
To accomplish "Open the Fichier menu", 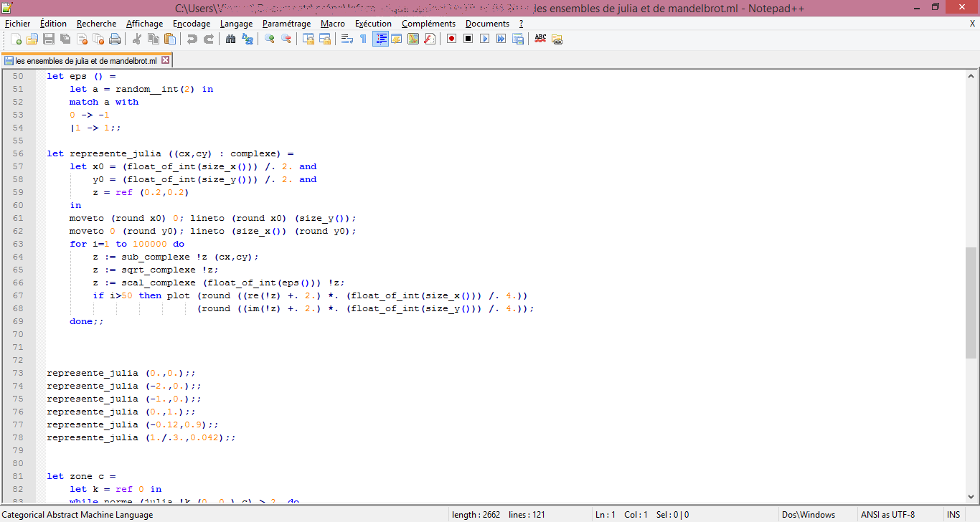I will tap(18, 24).
